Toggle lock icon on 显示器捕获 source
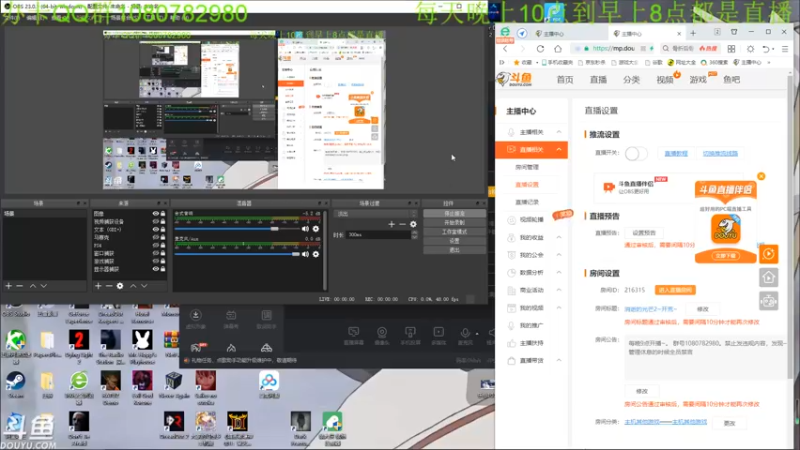 click(x=163, y=269)
